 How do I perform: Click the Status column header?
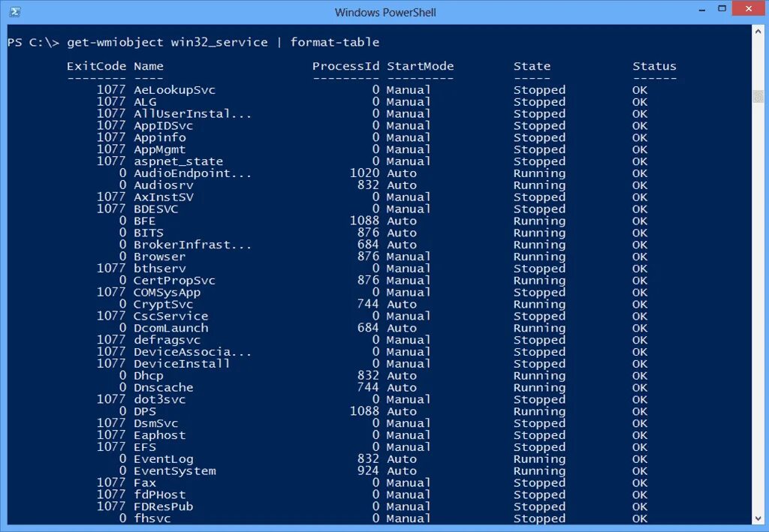click(x=654, y=66)
